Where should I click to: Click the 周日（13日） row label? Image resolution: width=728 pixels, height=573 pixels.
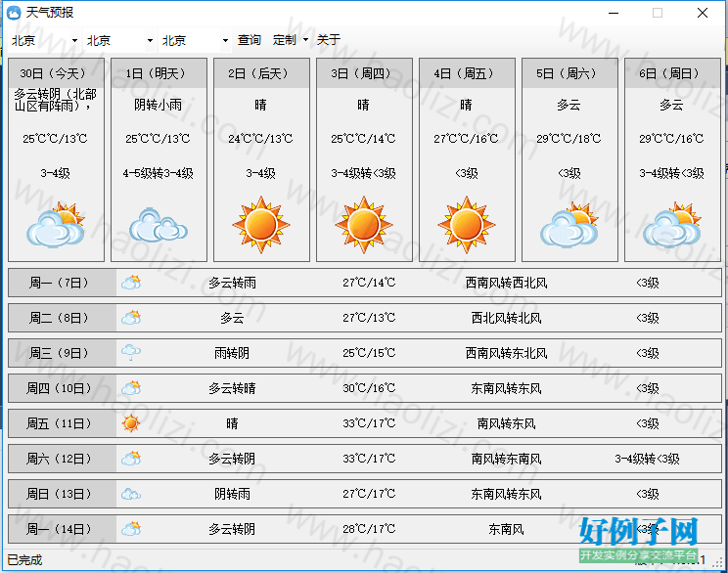tap(63, 494)
